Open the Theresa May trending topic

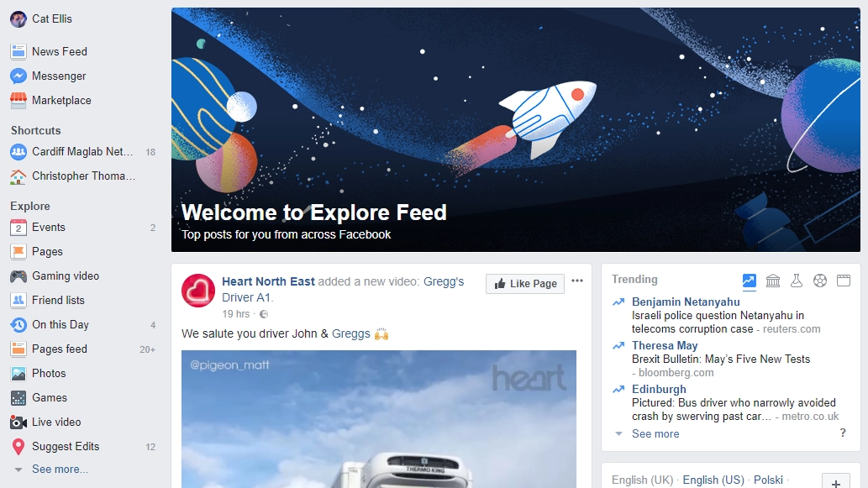click(x=665, y=346)
